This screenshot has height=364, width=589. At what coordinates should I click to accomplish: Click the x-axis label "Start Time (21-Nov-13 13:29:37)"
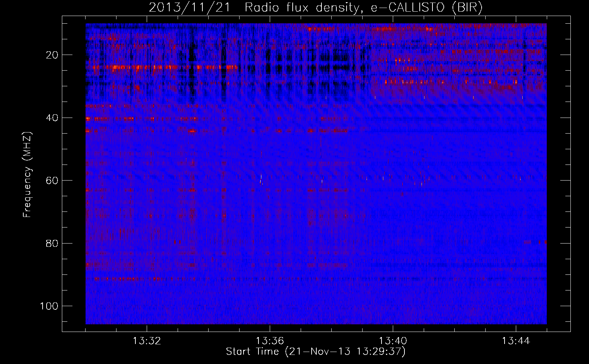click(x=316, y=352)
